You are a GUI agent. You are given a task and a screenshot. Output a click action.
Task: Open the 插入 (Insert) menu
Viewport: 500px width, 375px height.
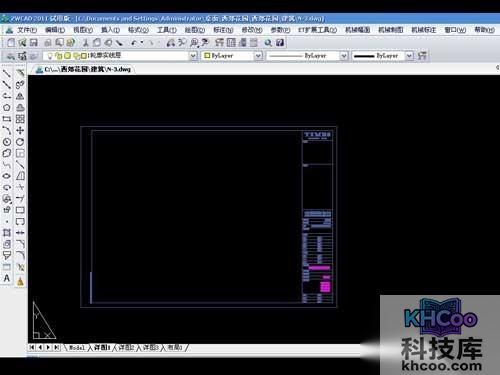110,30
